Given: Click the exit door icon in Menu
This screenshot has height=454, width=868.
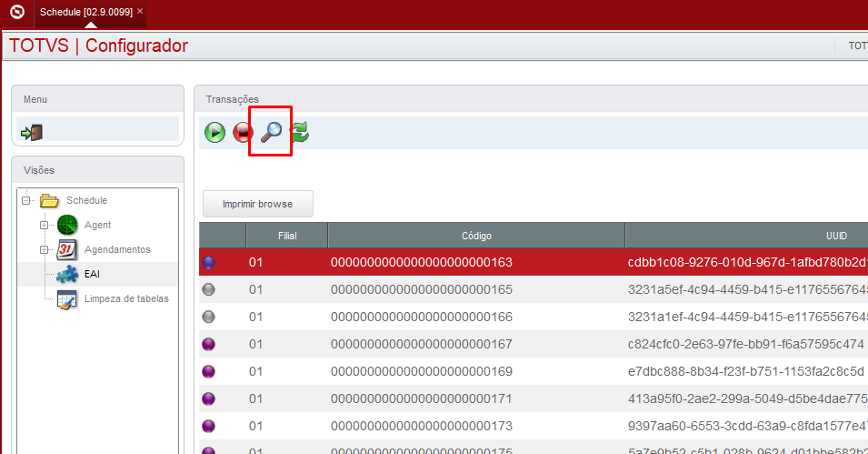Looking at the screenshot, I should coord(32,133).
